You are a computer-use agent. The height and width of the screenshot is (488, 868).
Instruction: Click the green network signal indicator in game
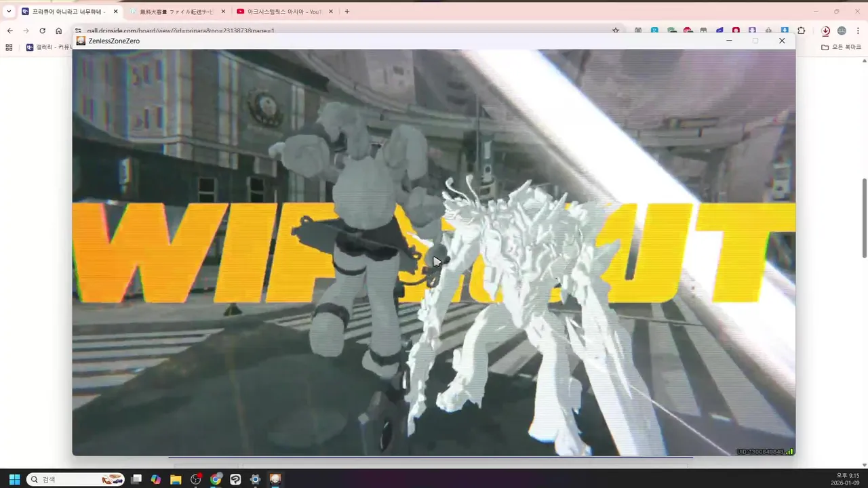[790, 451]
